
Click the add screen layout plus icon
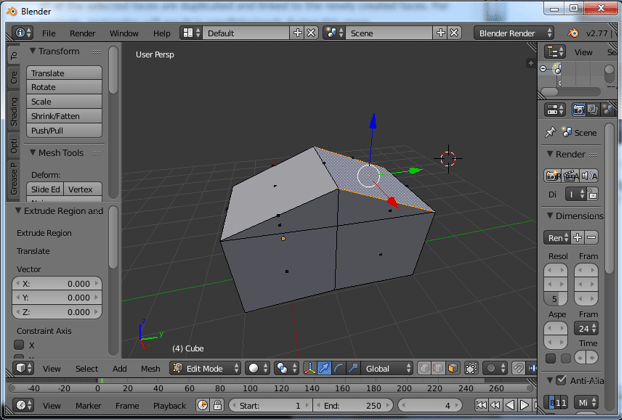coord(297,33)
